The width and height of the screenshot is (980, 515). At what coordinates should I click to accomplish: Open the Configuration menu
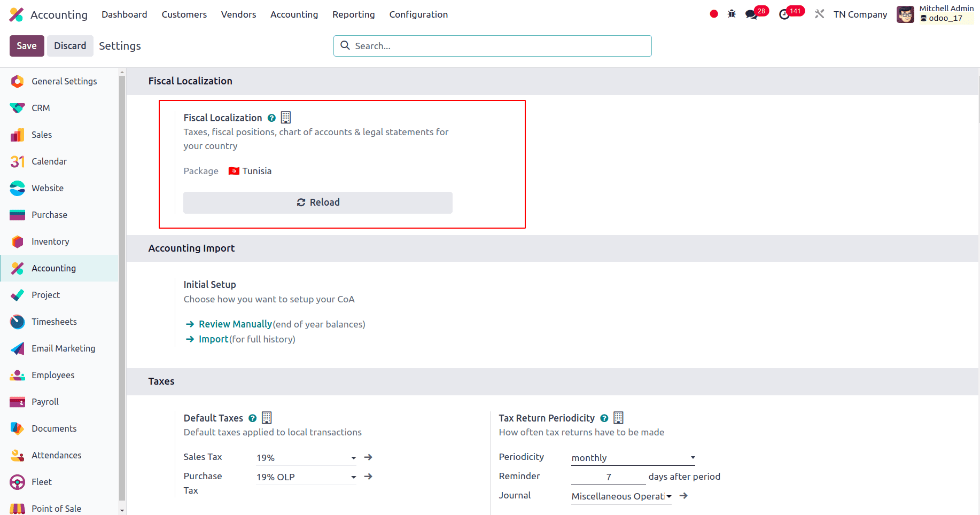tap(418, 14)
